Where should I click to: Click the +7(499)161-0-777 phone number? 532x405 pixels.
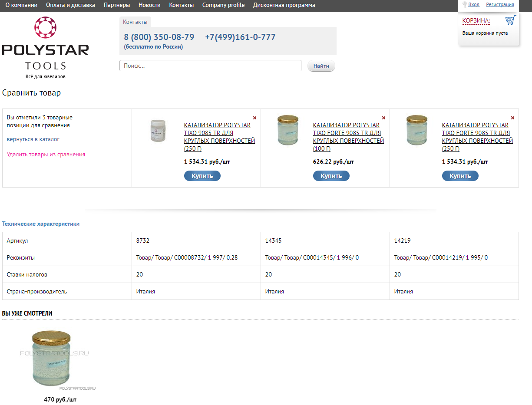tap(240, 37)
